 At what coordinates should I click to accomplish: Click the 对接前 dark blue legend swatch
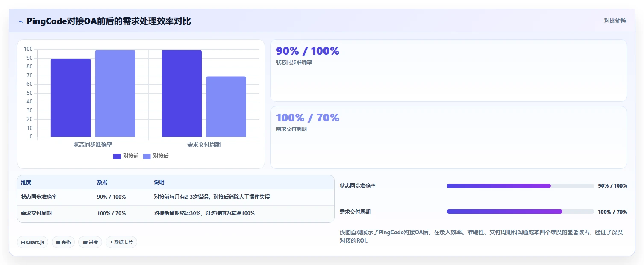[x=117, y=156]
